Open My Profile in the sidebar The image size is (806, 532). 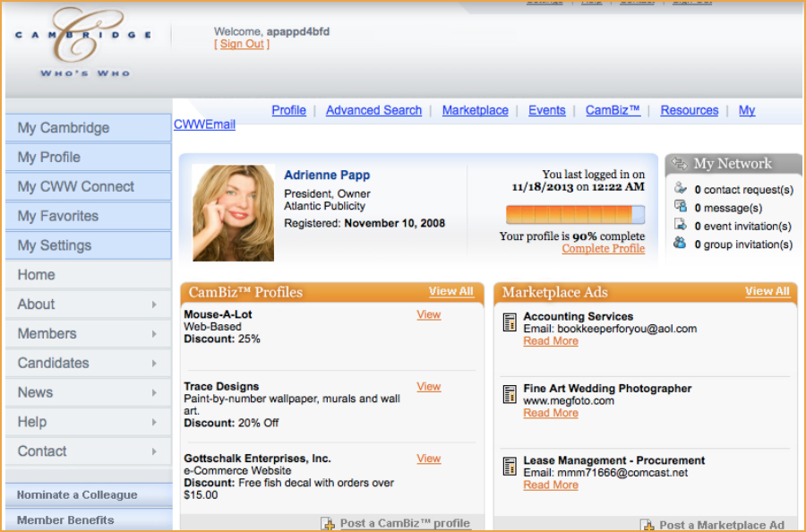point(89,157)
